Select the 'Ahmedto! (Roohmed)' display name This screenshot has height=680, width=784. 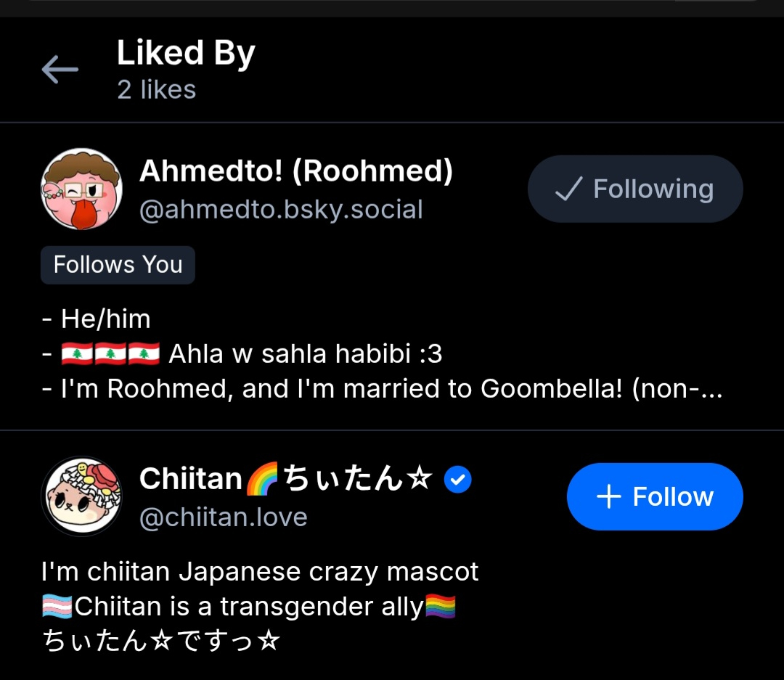[296, 171]
